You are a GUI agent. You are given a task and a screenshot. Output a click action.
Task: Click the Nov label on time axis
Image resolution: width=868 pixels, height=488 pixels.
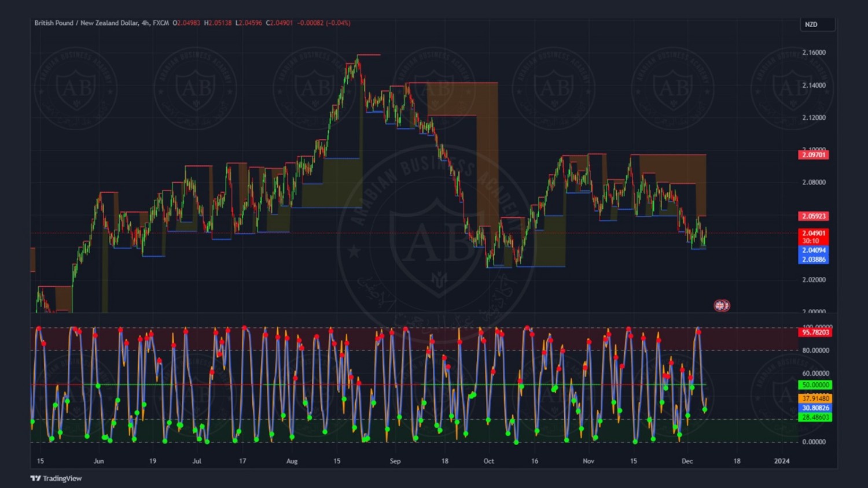click(589, 461)
